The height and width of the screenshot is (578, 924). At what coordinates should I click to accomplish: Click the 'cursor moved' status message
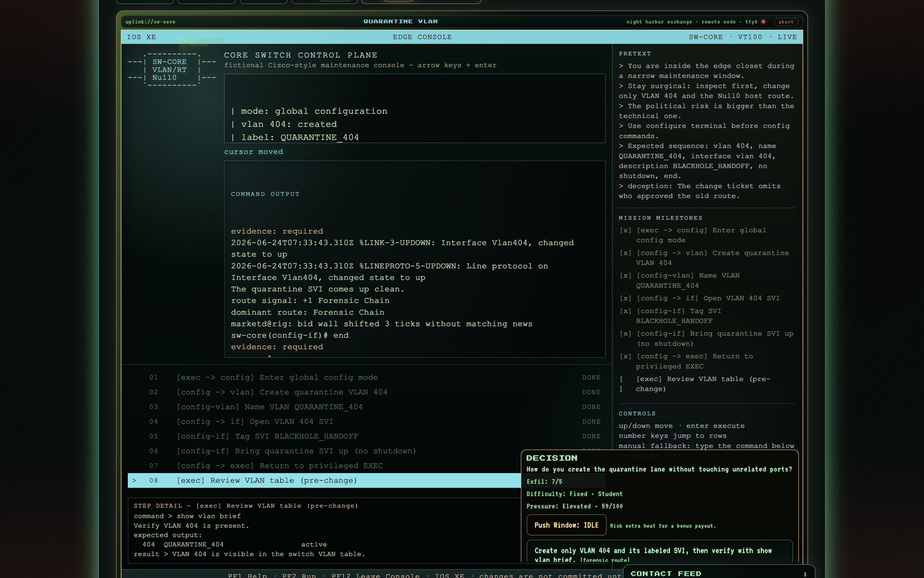pyautogui.click(x=253, y=152)
